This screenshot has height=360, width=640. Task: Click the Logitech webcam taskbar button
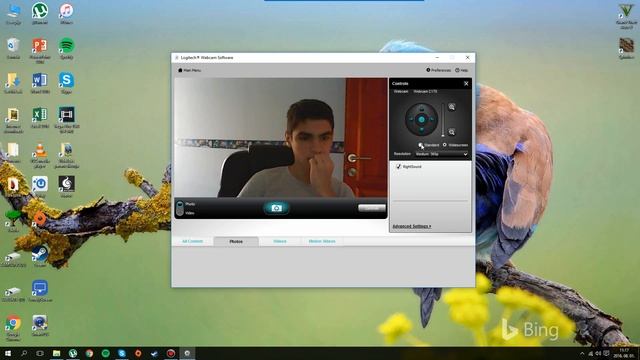tap(187, 353)
